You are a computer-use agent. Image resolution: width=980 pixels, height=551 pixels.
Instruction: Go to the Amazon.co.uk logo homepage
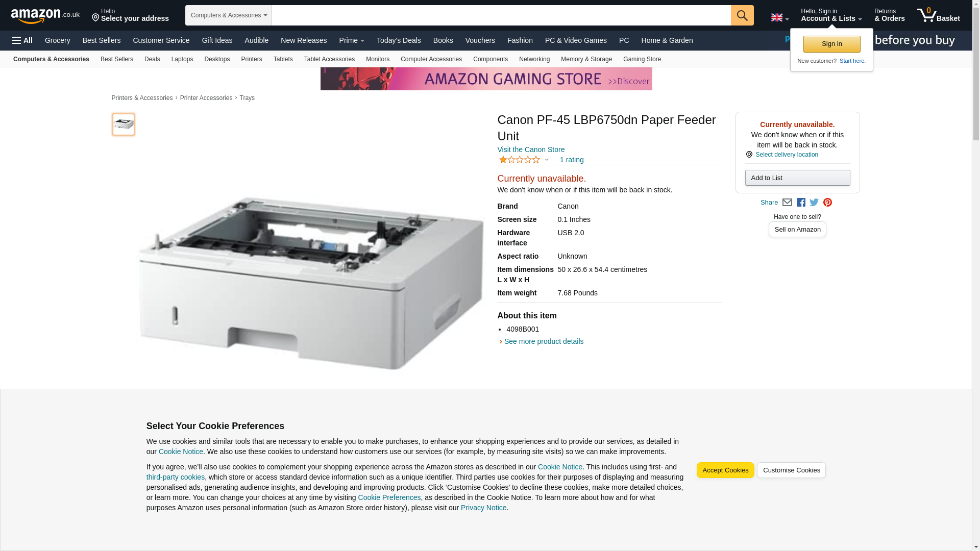point(45,16)
